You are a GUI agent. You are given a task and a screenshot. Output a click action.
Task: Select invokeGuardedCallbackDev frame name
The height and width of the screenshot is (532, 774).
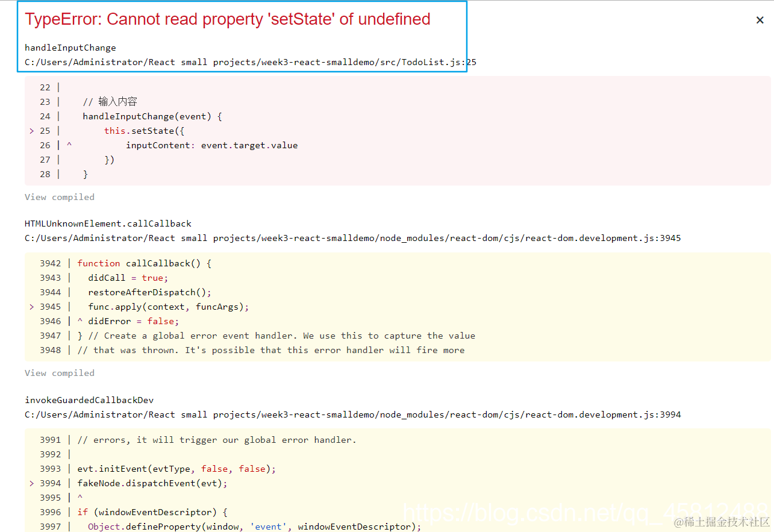coord(89,400)
